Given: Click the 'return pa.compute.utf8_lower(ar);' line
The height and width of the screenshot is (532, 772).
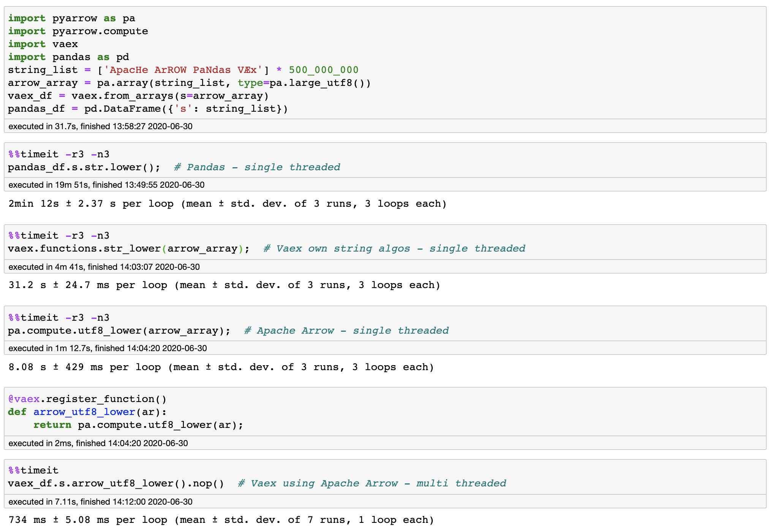Looking at the screenshot, I should pos(138,425).
